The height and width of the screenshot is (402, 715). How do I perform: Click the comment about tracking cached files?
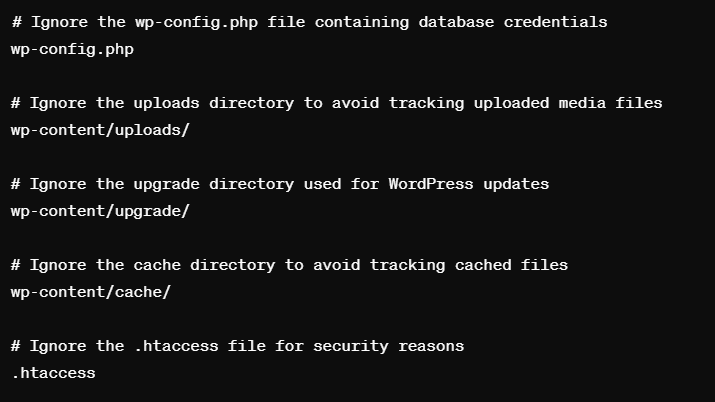290,265
